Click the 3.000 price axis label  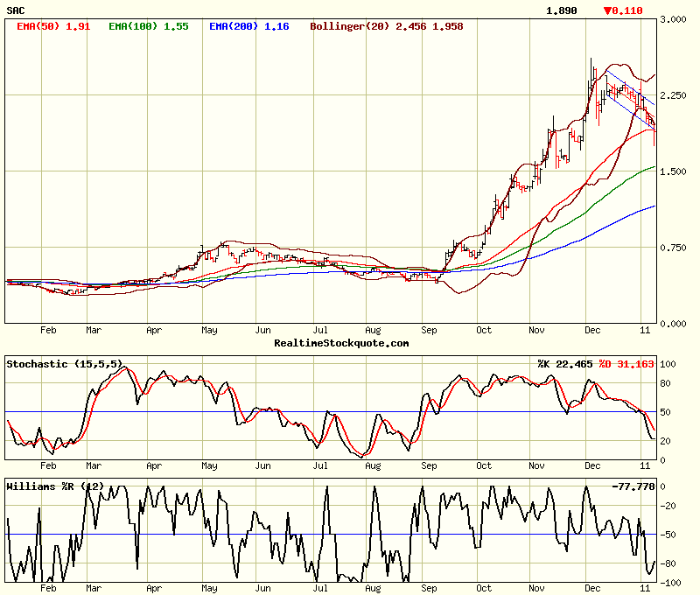point(675,19)
